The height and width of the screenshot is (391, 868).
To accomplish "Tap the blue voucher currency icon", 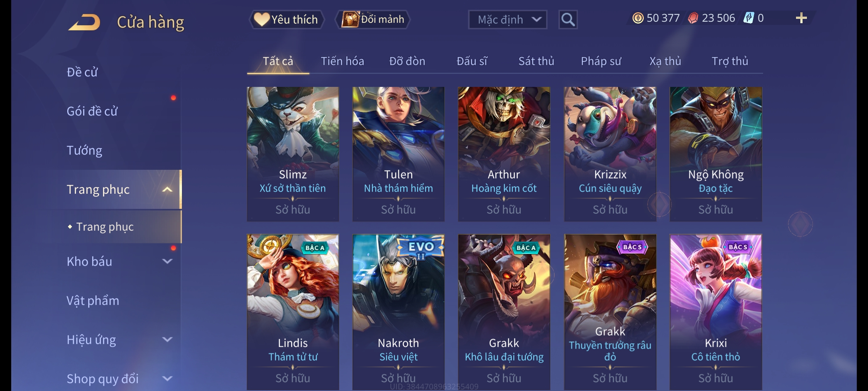I will pos(749,18).
